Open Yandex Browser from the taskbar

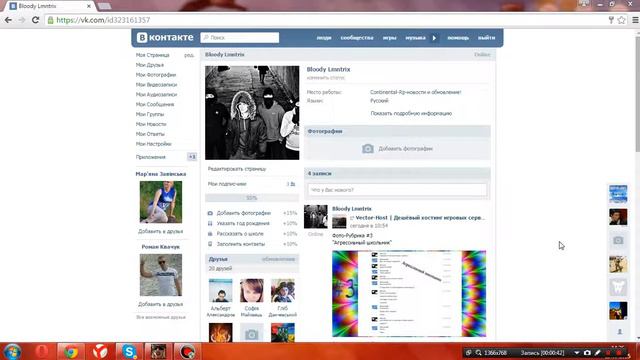coord(100,352)
